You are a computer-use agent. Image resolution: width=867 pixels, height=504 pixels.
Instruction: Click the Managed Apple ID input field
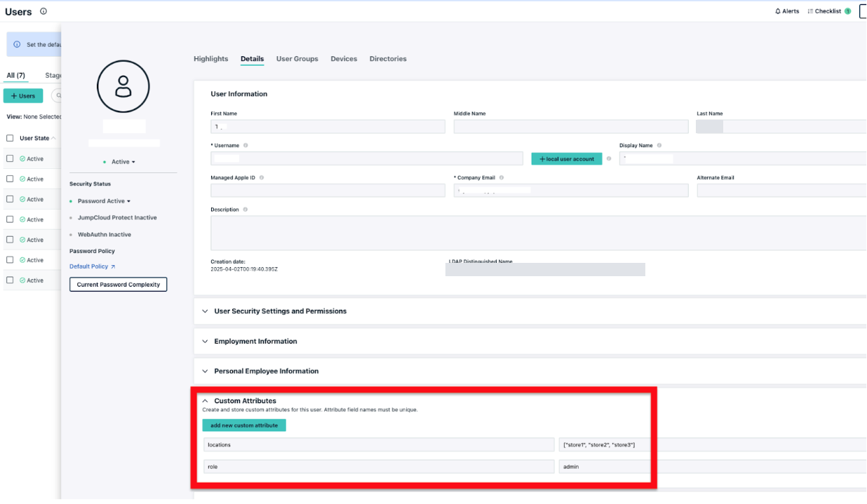[328, 191]
